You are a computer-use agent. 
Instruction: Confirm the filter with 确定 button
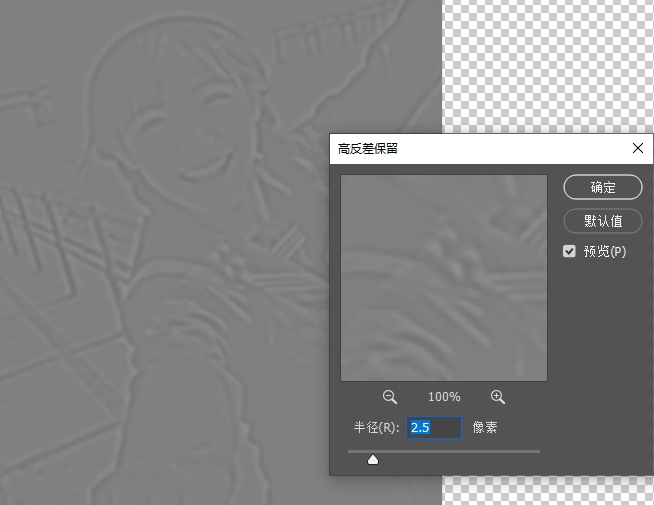click(603, 187)
